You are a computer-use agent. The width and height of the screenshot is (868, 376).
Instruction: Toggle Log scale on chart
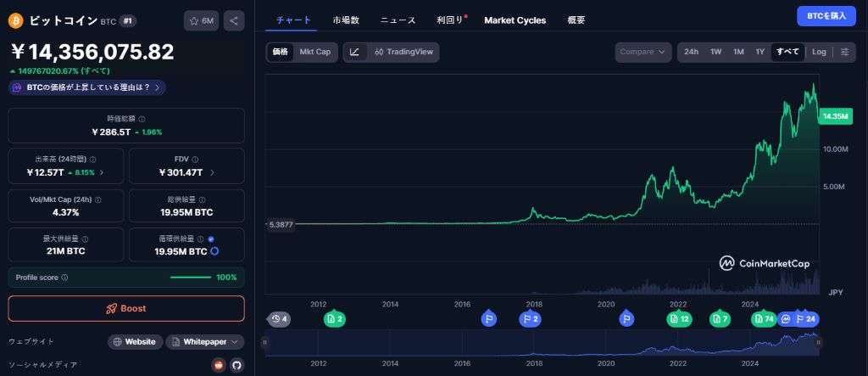click(820, 52)
